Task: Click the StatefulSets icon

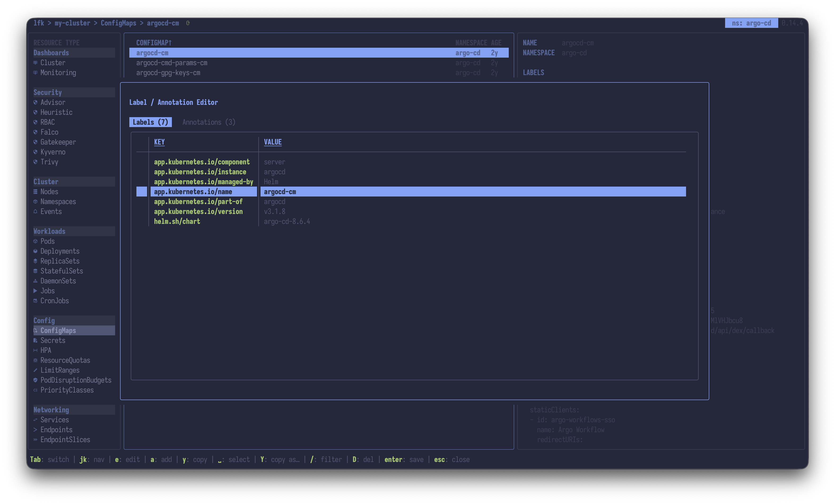Action: coord(35,271)
